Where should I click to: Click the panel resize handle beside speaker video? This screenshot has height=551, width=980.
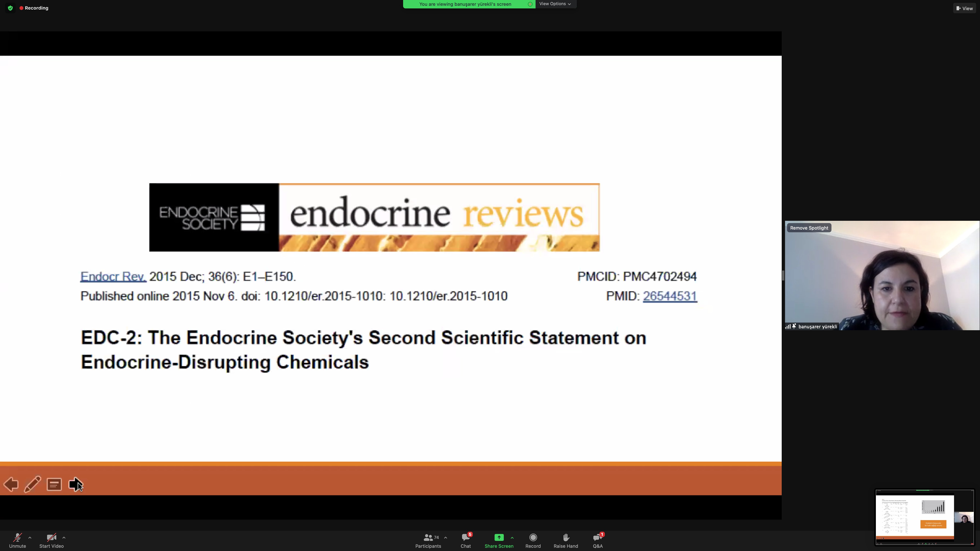pos(783,275)
